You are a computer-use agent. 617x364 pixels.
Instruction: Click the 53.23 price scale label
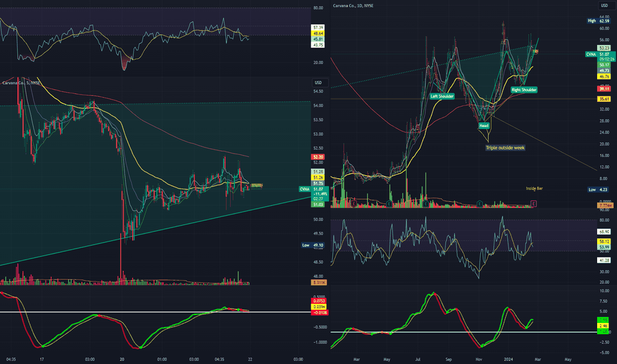[604, 48]
